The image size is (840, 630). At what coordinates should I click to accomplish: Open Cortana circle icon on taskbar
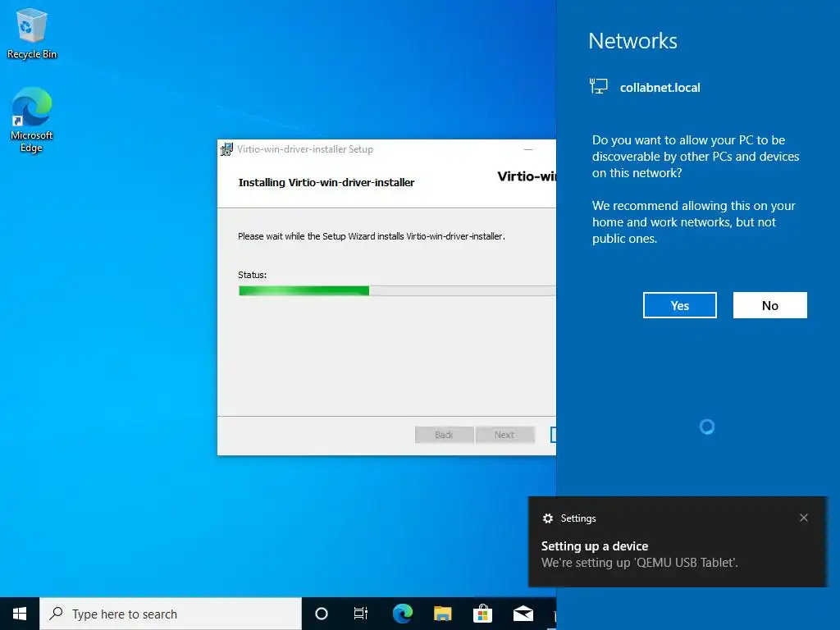(x=322, y=614)
